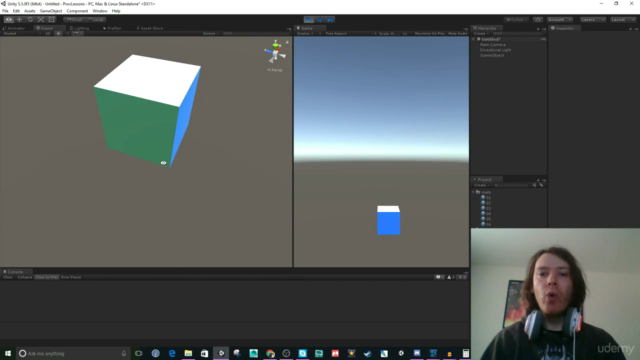Select Main Camera in Hierarchy

pos(493,44)
